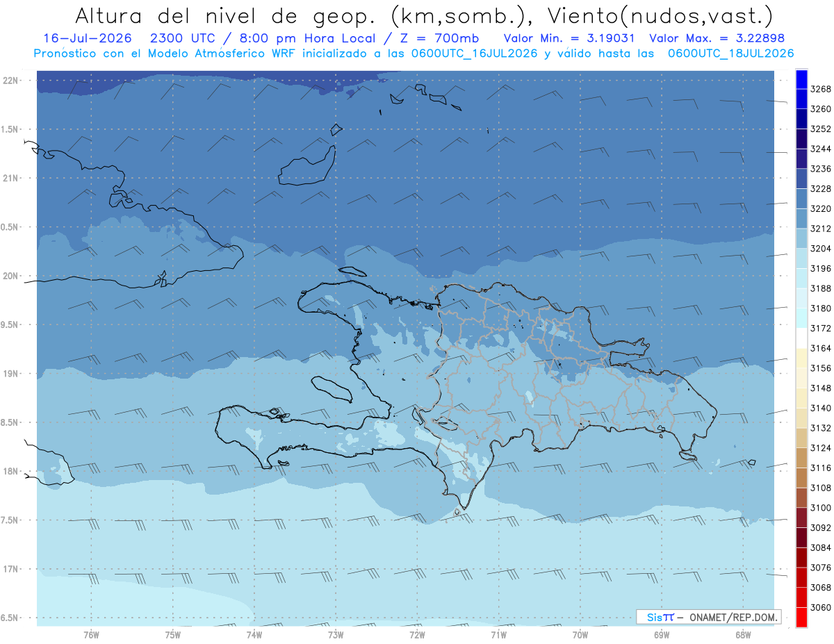This screenshot has width=834, height=644.
Task: Click the '3164' color scale value
Action: pyautogui.click(x=821, y=348)
